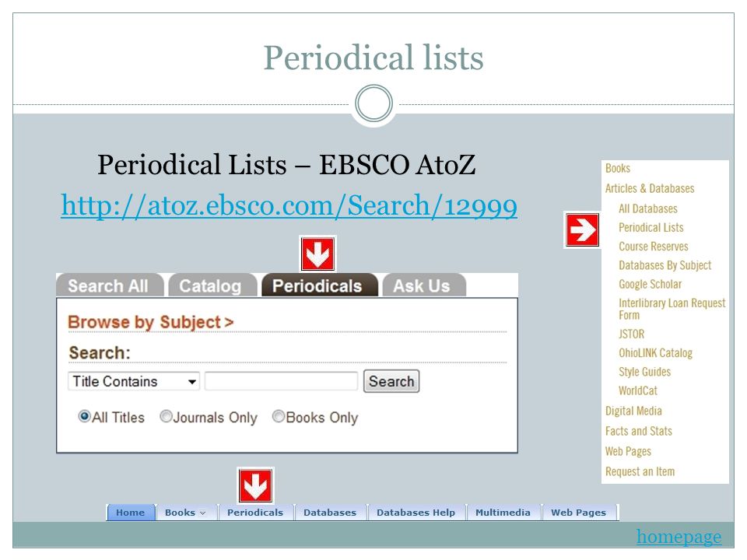Open Periodicals in bottom navigation bar

pos(255,513)
